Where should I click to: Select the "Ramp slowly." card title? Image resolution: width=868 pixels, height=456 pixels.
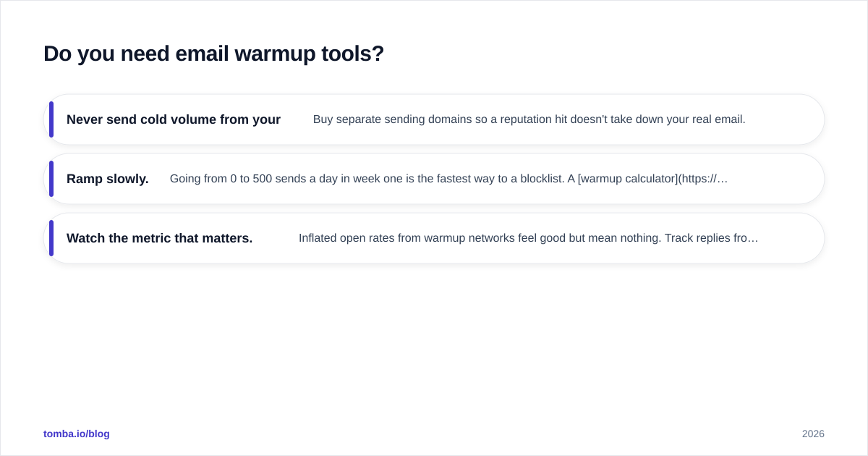[108, 179]
